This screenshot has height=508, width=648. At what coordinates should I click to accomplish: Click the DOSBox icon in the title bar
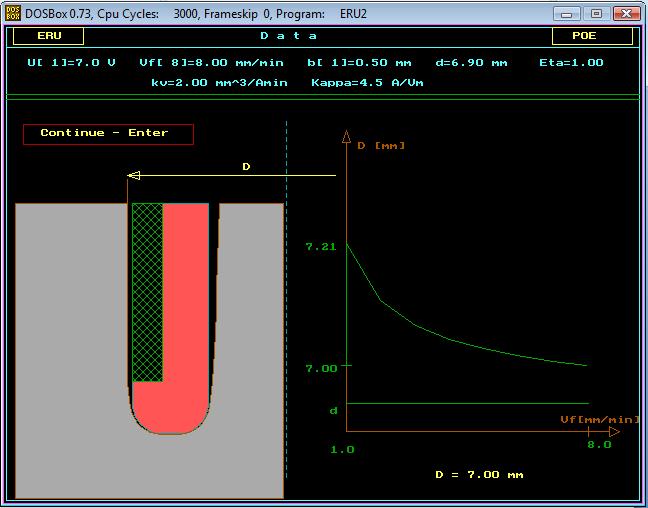coord(13,13)
